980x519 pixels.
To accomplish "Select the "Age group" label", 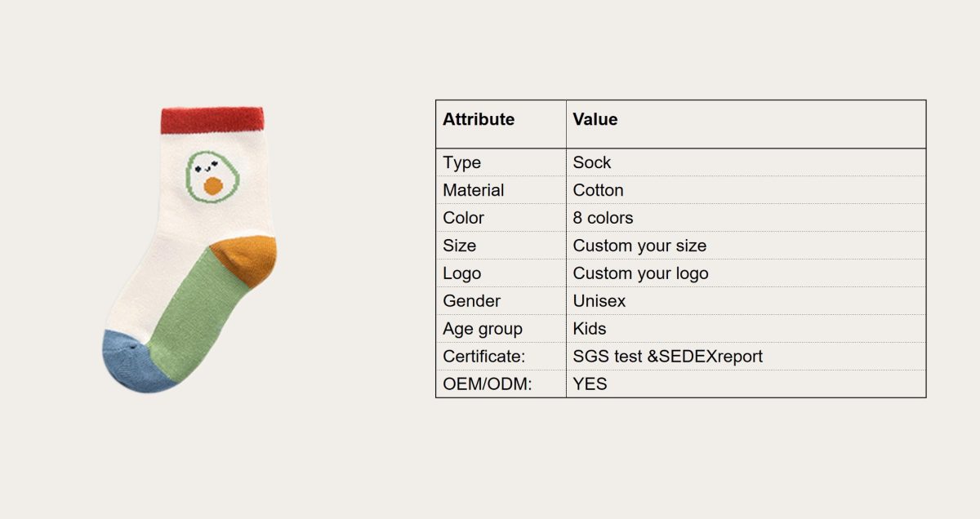I will pos(483,329).
